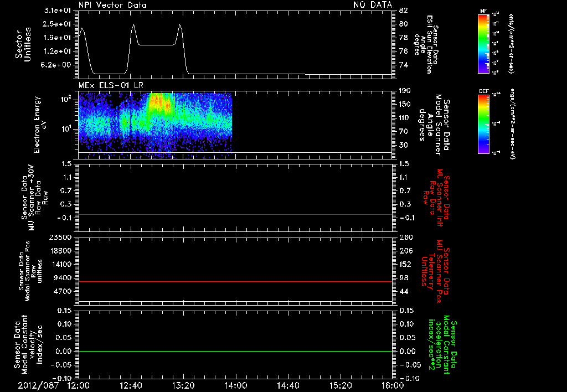Click the ESH Sun Elevation Angle axis title
Screen dimensions: 567x392
pos(426,44)
